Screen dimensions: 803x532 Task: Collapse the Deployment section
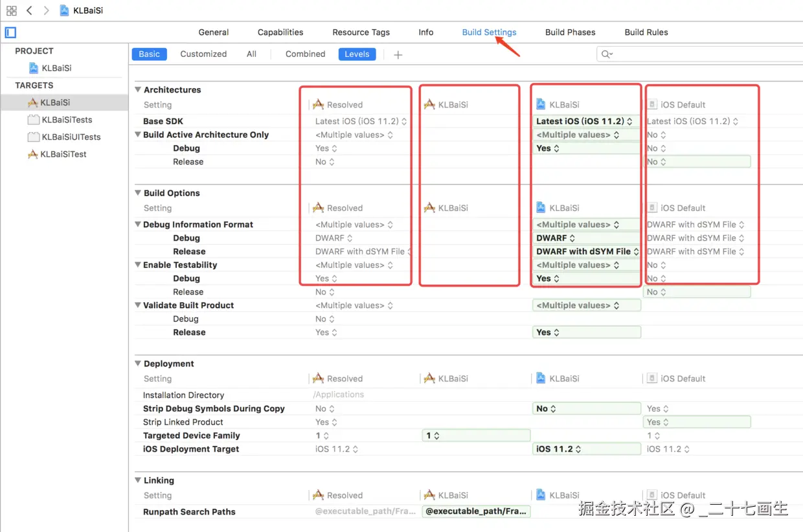pyautogui.click(x=138, y=364)
